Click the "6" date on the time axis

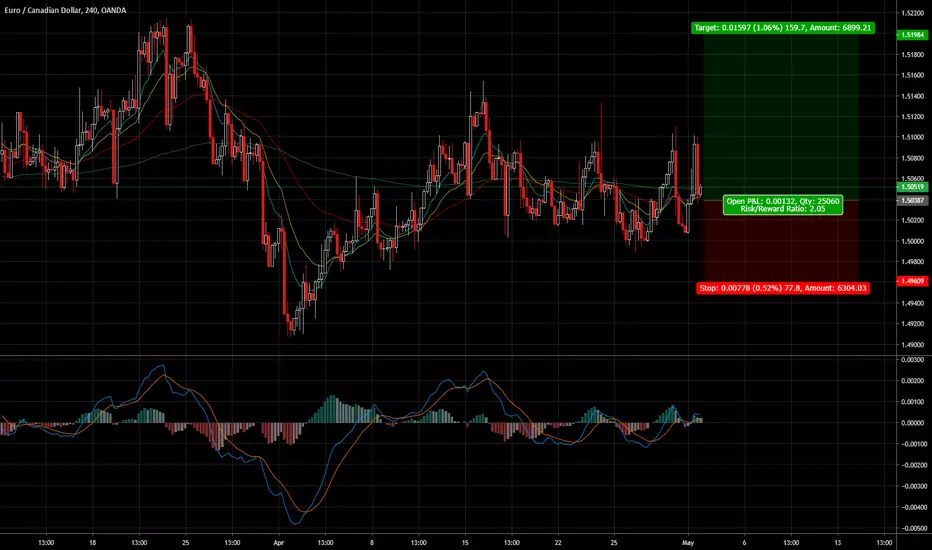(x=744, y=543)
